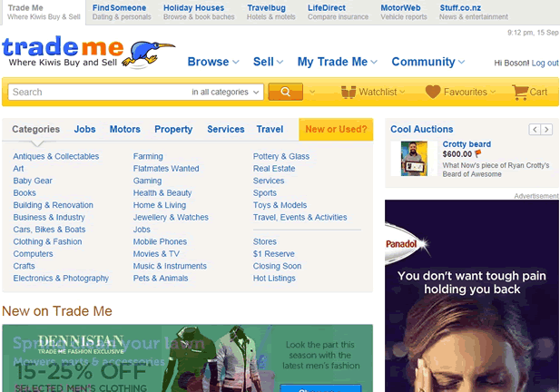Click the orange magnifier search button
This screenshot has height=392, width=560.
285,92
